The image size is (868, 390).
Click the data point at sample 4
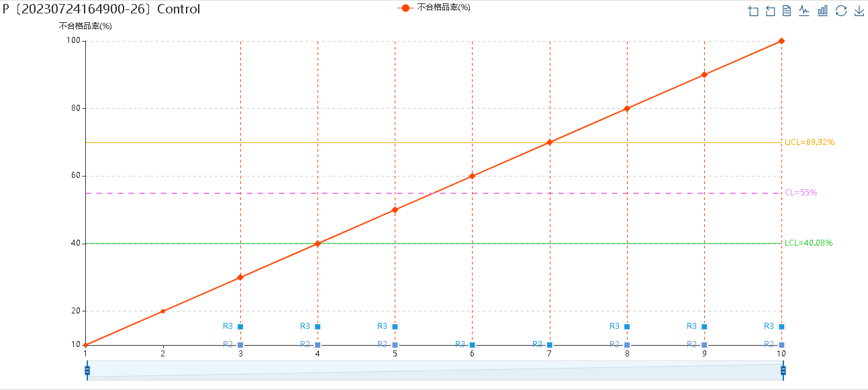318,244
